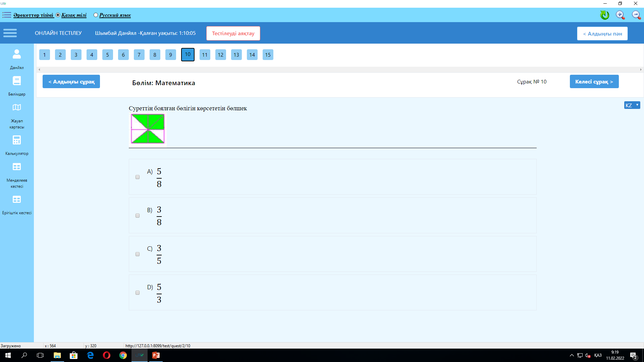Go to question number 11 tab
This screenshot has width=644, height=362.
pyautogui.click(x=205, y=55)
